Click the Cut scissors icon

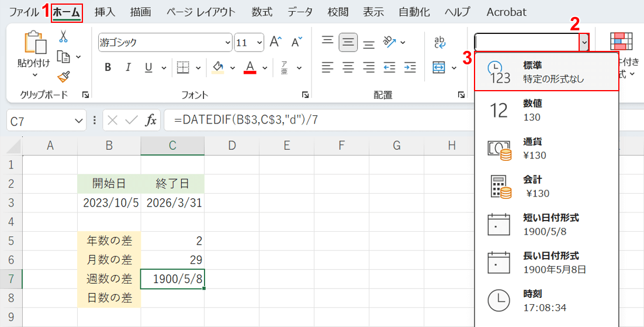[x=63, y=36]
